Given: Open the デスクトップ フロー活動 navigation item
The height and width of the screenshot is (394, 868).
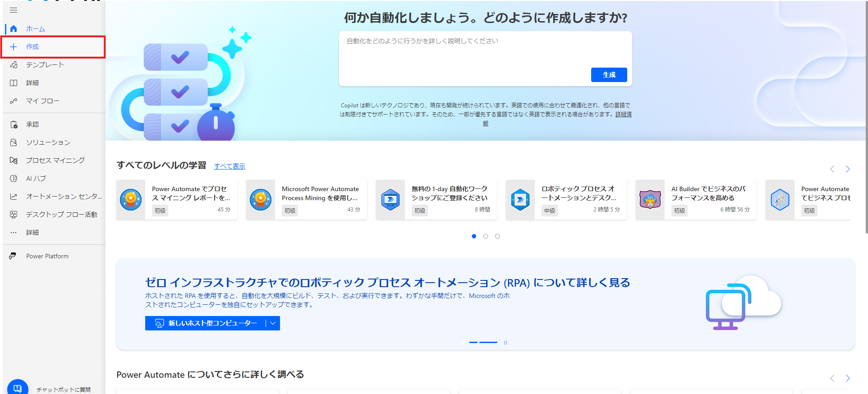Looking at the screenshot, I should [x=54, y=215].
